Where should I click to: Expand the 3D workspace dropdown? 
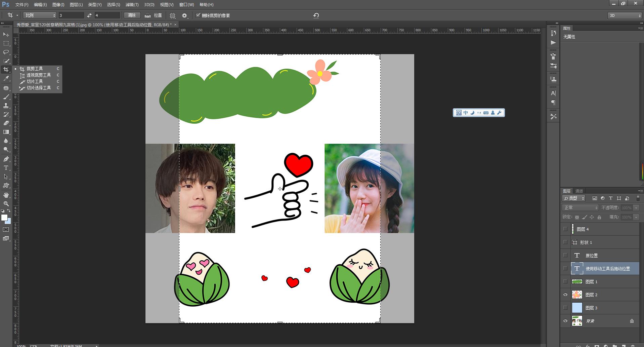(625, 15)
